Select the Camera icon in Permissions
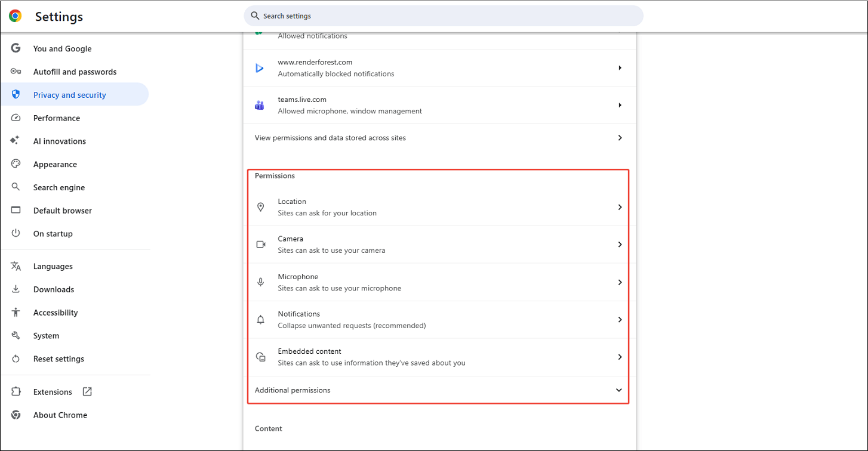 260,244
